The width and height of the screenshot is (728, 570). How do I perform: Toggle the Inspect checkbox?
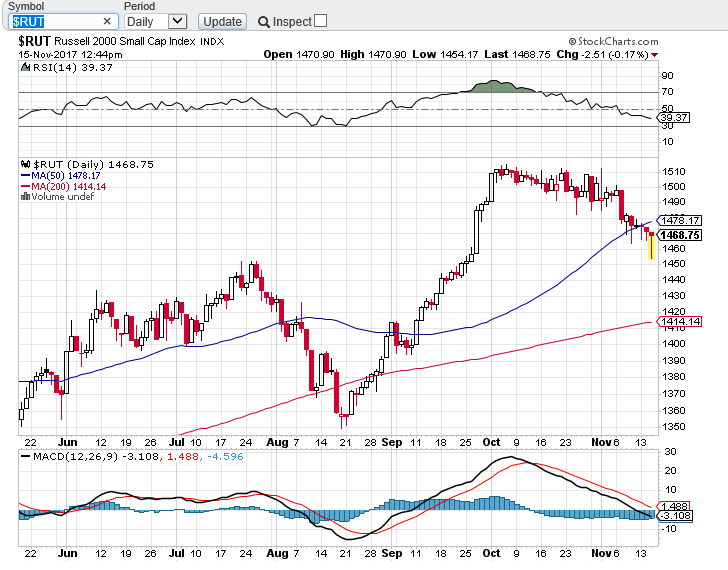tap(320, 21)
